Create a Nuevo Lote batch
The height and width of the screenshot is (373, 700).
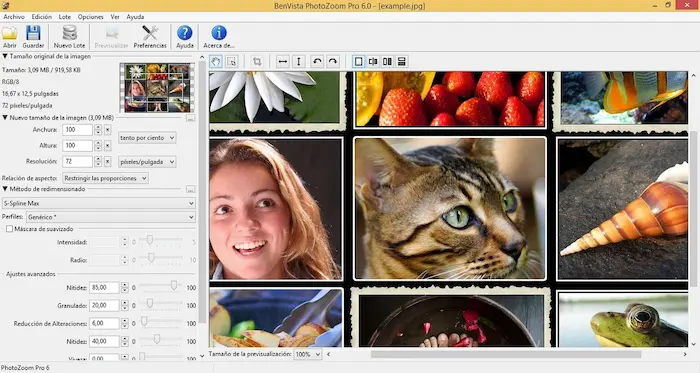click(69, 37)
